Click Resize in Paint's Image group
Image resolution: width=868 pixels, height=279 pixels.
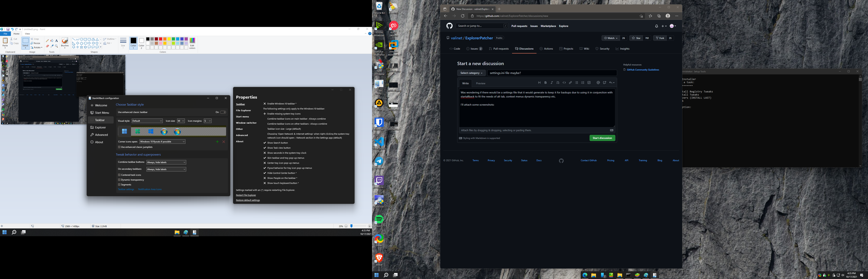(x=36, y=43)
